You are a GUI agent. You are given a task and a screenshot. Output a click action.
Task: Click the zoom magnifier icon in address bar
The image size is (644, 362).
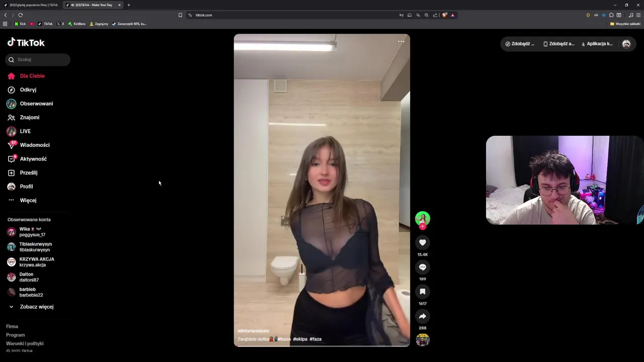426,15
